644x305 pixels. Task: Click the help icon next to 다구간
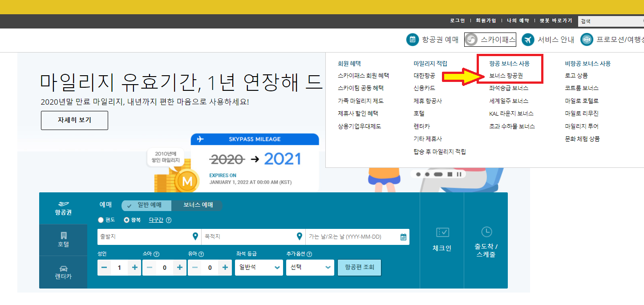tap(169, 220)
